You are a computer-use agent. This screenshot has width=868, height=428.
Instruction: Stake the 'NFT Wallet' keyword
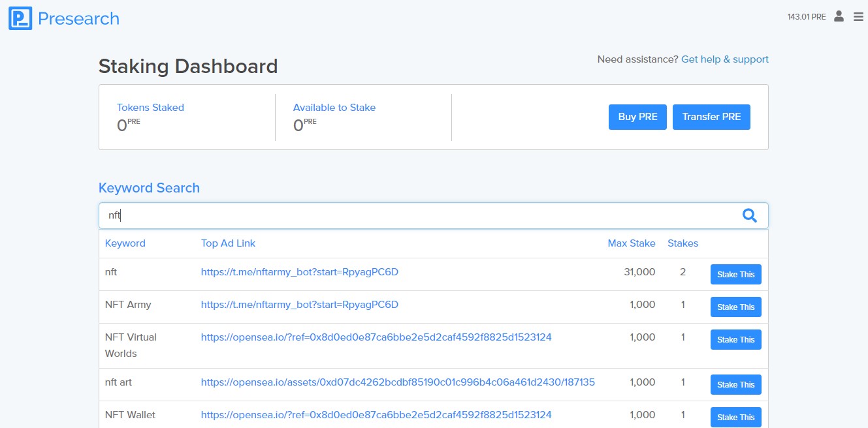coord(735,418)
